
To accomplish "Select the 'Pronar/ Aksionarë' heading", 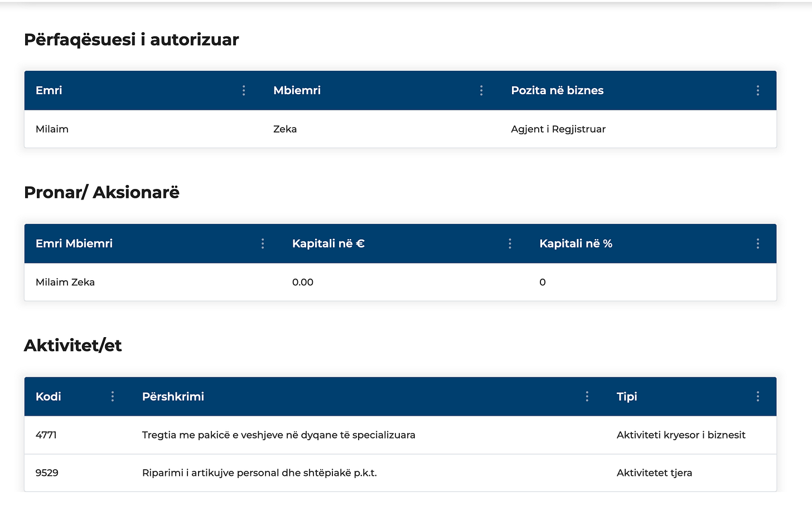I will pos(101,192).
